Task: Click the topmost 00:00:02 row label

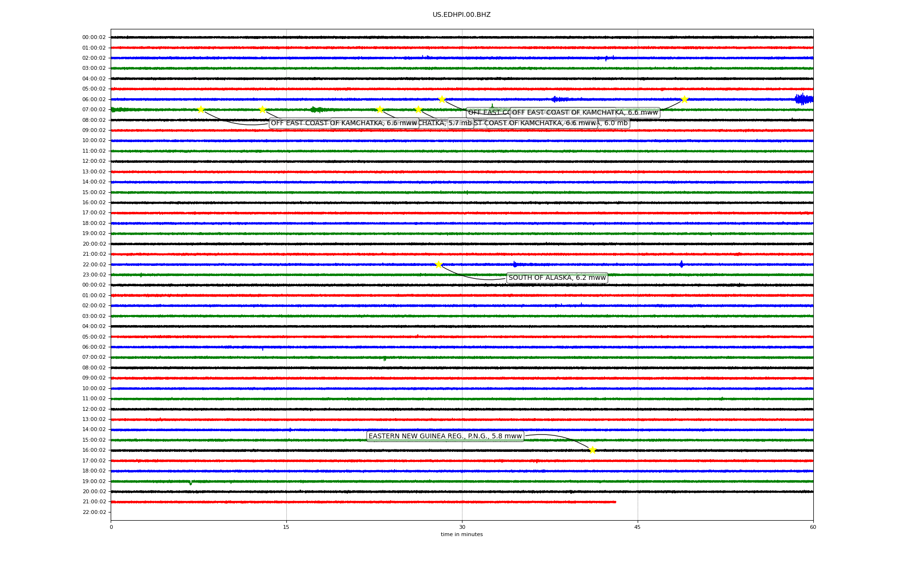Action: tap(94, 38)
